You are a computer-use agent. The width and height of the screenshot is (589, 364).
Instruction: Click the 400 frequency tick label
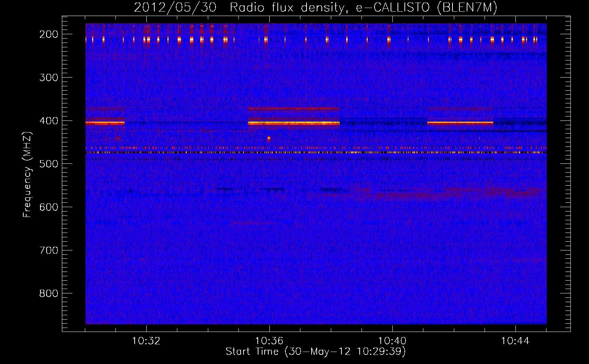(x=49, y=121)
